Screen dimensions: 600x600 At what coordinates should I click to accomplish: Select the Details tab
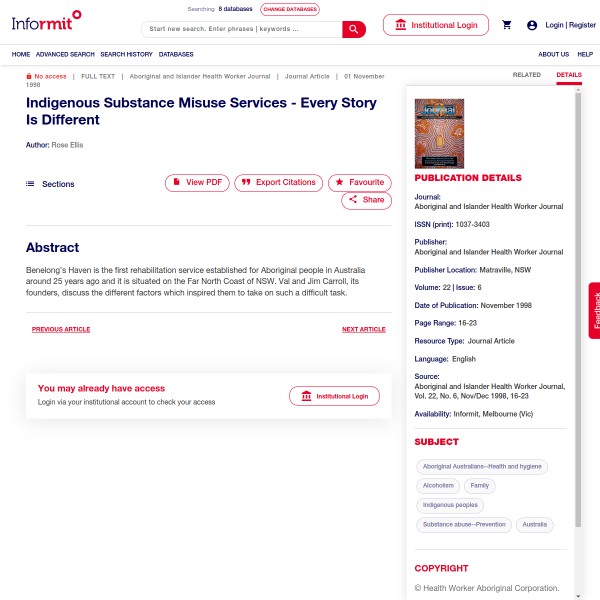click(x=569, y=75)
